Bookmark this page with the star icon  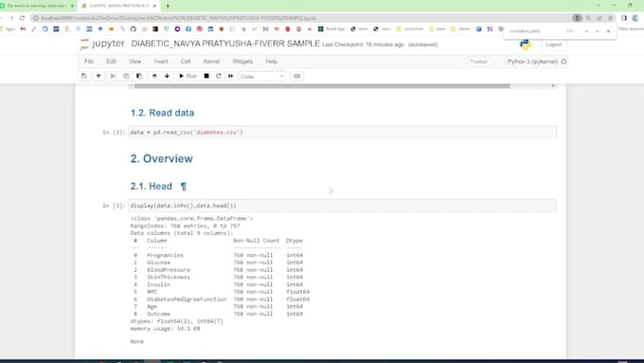point(611,18)
